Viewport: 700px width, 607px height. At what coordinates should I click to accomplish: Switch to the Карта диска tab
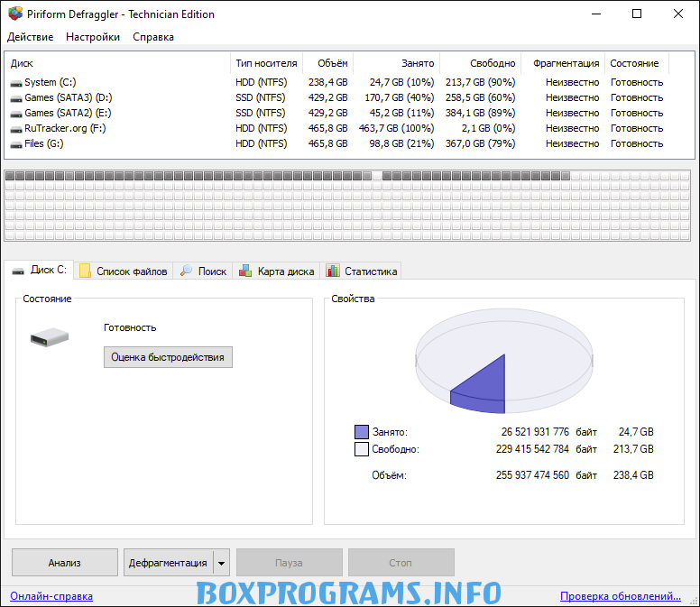click(276, 271)
